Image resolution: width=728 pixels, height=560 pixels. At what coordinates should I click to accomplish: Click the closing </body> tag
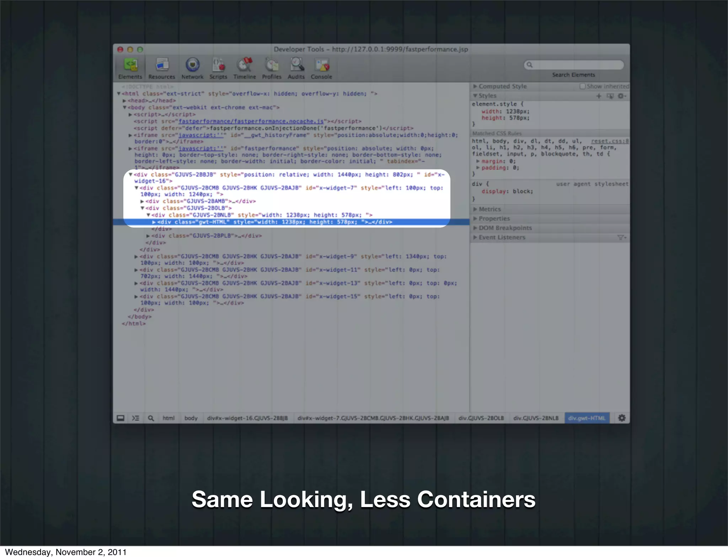click(140, 317)
